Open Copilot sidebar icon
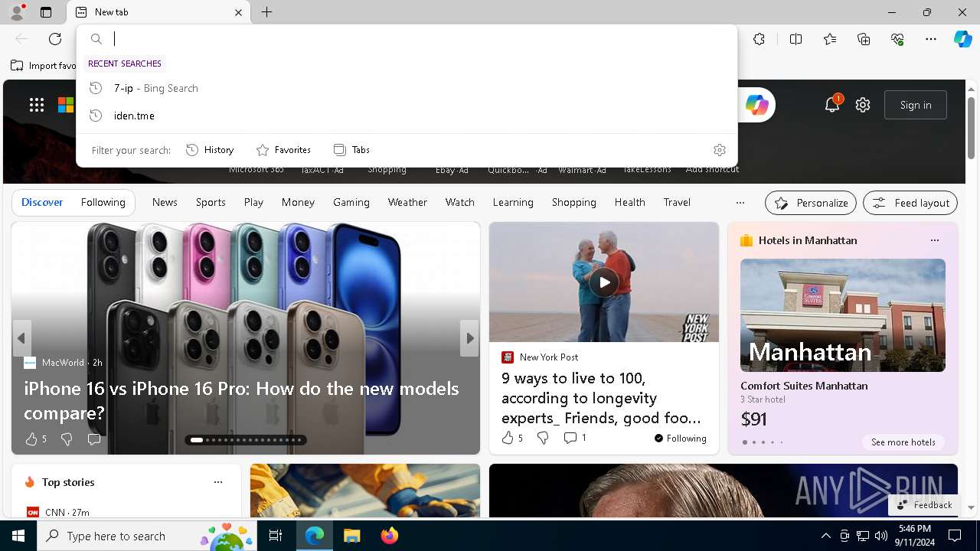Image resolution: width=980 pixels, height=551 pixels. coord(962,39)
